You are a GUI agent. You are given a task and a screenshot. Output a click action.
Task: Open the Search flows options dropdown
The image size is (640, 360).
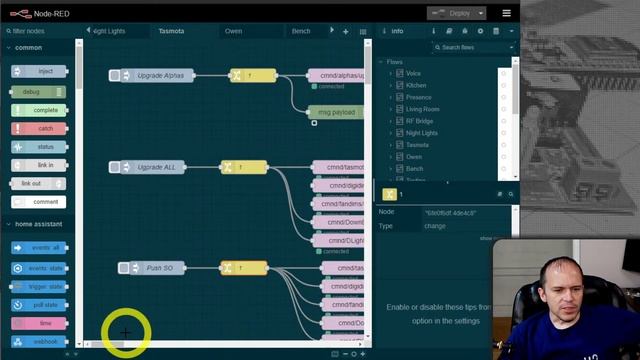click(x=511, y=47)
